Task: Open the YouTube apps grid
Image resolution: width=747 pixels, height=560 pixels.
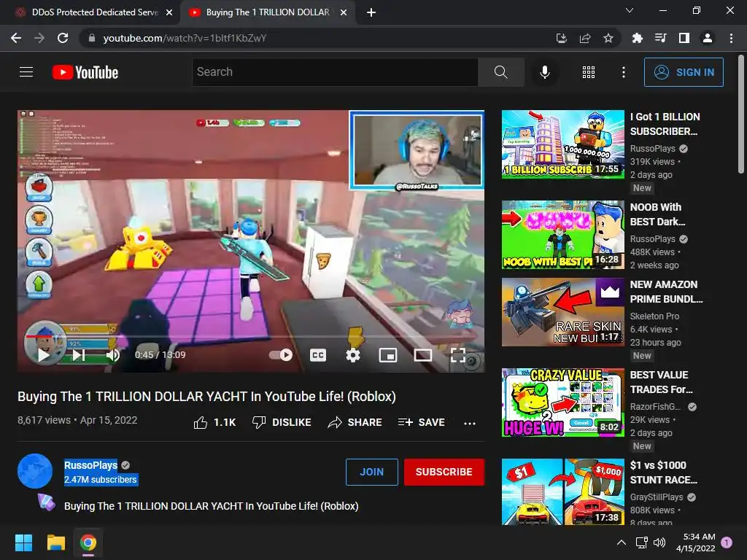Action: click(x=589, y=72)
